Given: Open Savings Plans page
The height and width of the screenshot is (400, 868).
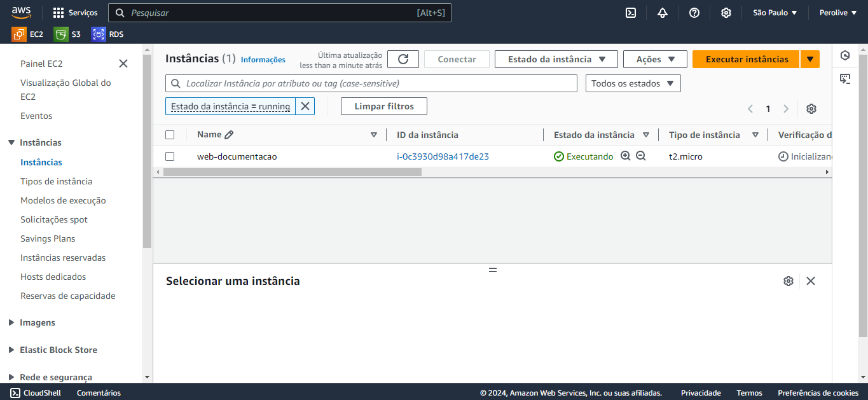Looking at the screenshot, I should tap(48, 238).
